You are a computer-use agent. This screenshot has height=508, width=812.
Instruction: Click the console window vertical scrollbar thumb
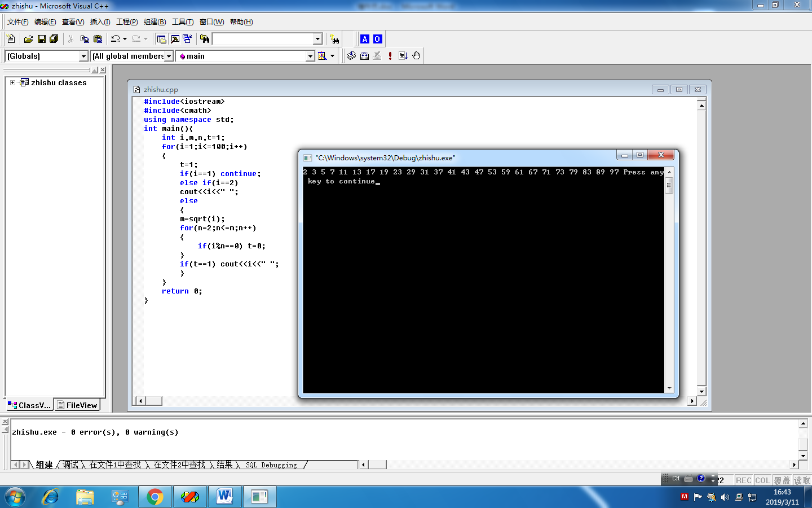[x=669, y=185]
